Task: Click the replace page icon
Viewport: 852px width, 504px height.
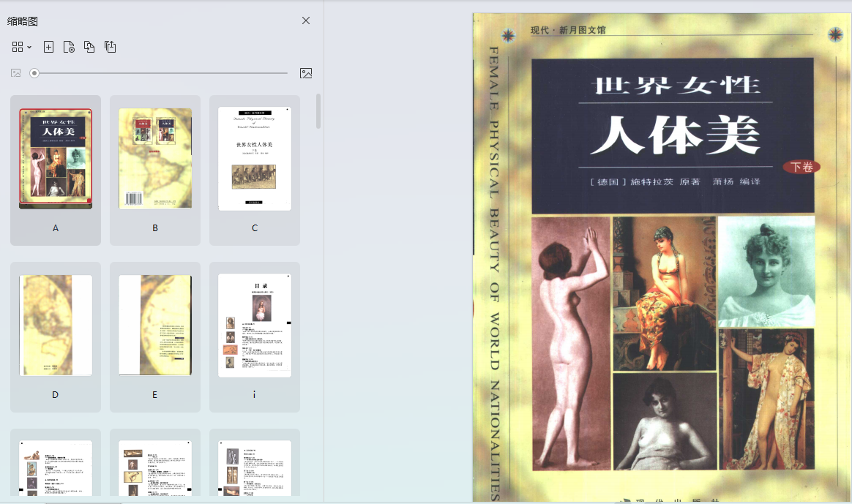Action: click(x=89, y=47)
